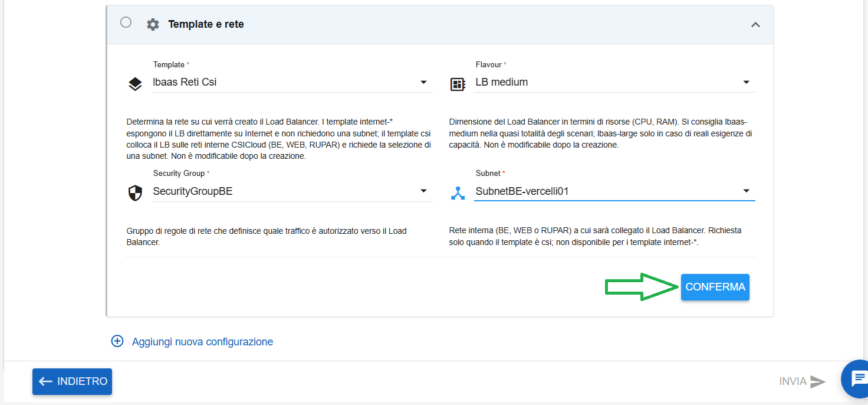Click the Template field label
The image size is (868, 405).
point(171,64)
